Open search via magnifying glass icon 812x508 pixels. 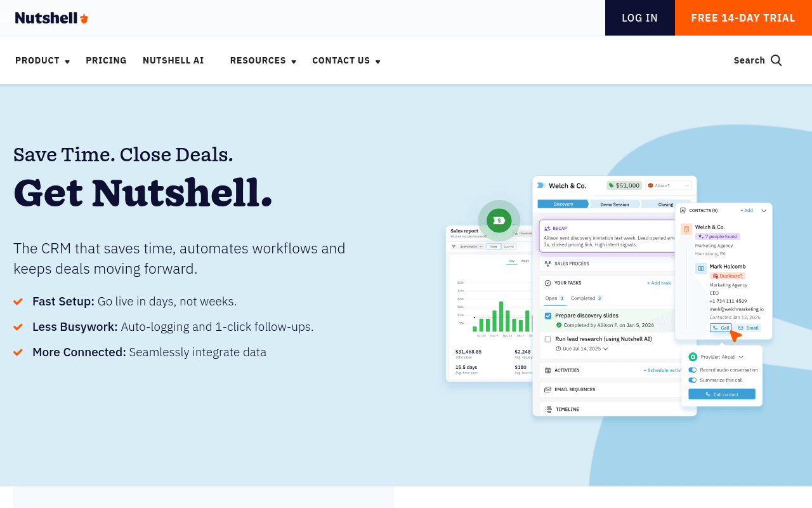pyautogui.click(x=776, y=60)
